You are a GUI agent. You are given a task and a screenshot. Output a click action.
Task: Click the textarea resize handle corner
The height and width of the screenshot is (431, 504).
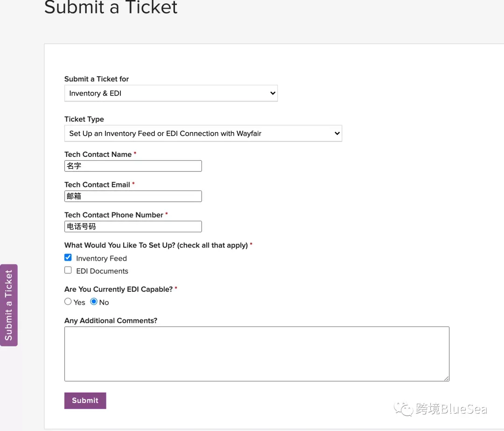[x=447, y=379]
